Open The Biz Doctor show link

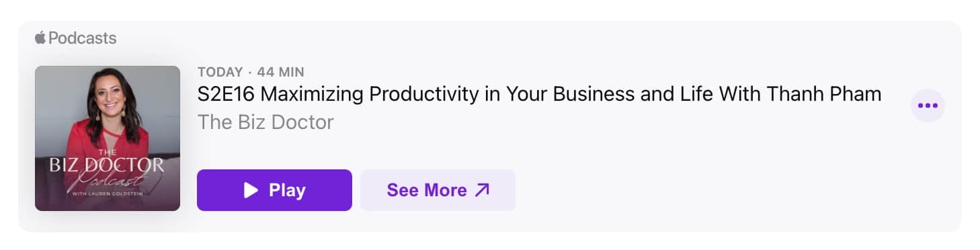(266, 122)
